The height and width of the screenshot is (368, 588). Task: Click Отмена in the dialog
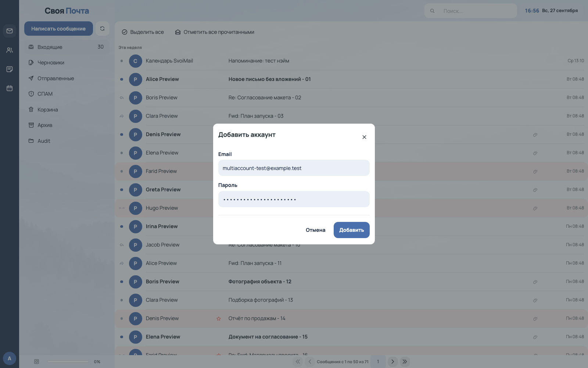point(316,230)
